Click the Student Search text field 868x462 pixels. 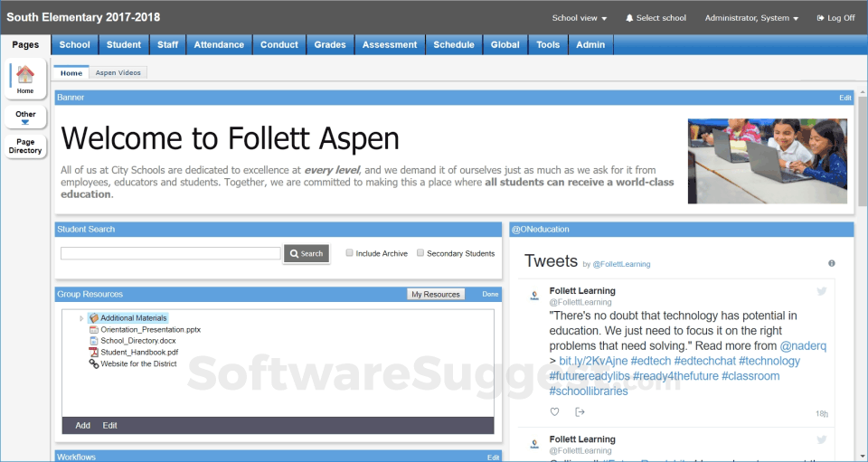(170, 254)
